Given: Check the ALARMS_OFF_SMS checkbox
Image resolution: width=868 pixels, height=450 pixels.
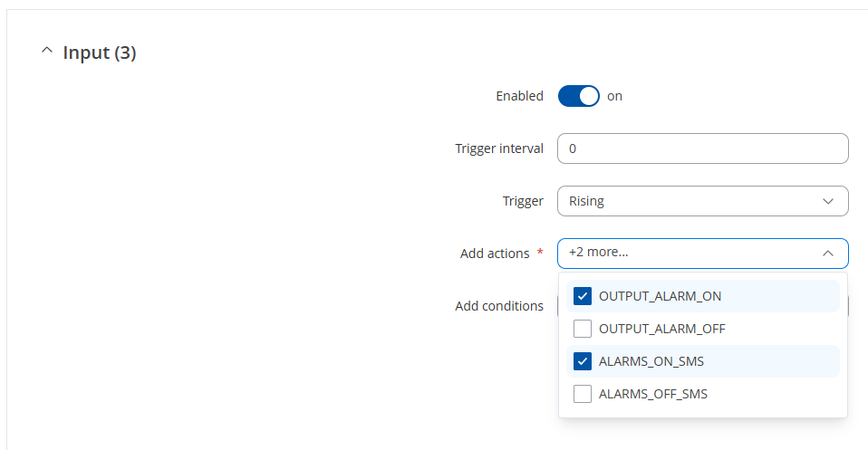Looking at the screenshot, I should pos(583,394).
